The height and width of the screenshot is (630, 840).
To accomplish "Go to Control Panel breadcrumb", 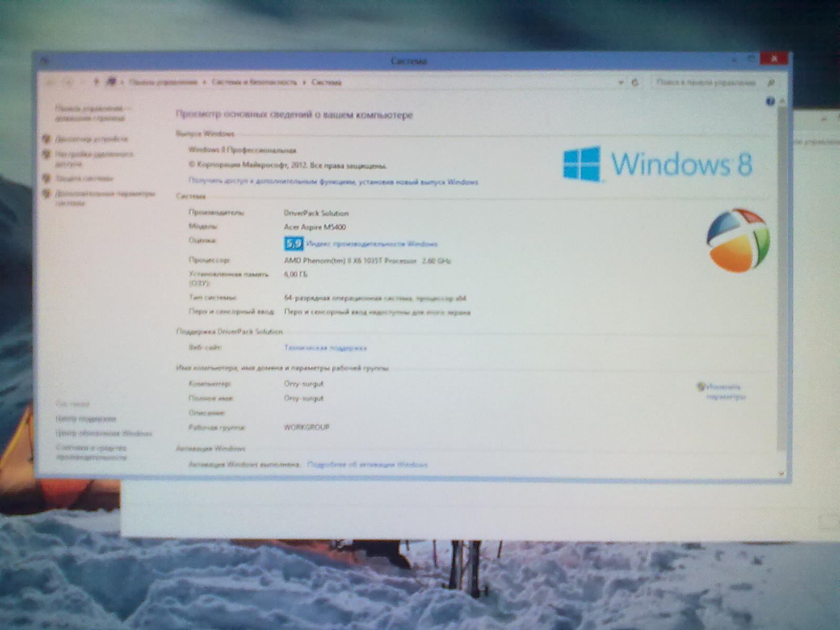I will (x=163, y=82).
